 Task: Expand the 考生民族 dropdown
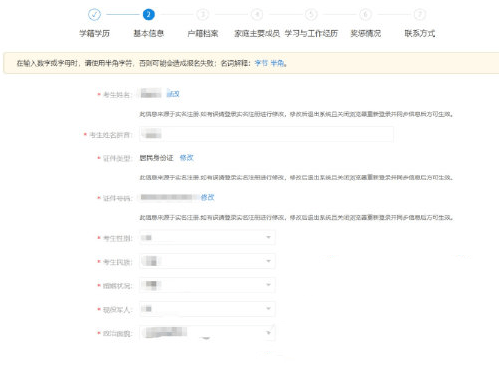click(207, 261)
